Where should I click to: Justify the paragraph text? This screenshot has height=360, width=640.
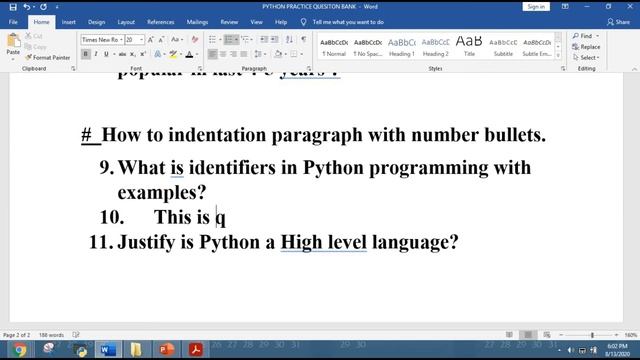pos(244,54)
